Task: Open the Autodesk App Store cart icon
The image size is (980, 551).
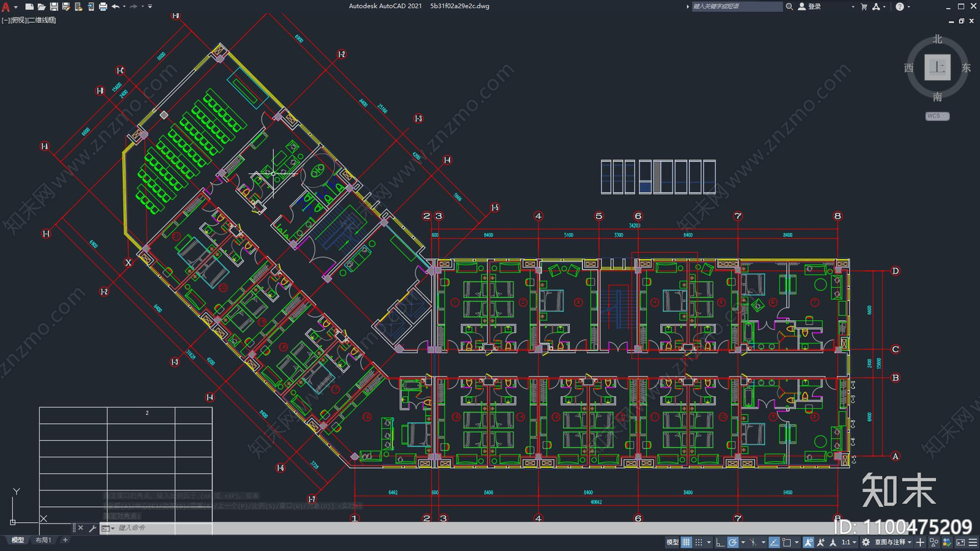Action: coord(864,7)
